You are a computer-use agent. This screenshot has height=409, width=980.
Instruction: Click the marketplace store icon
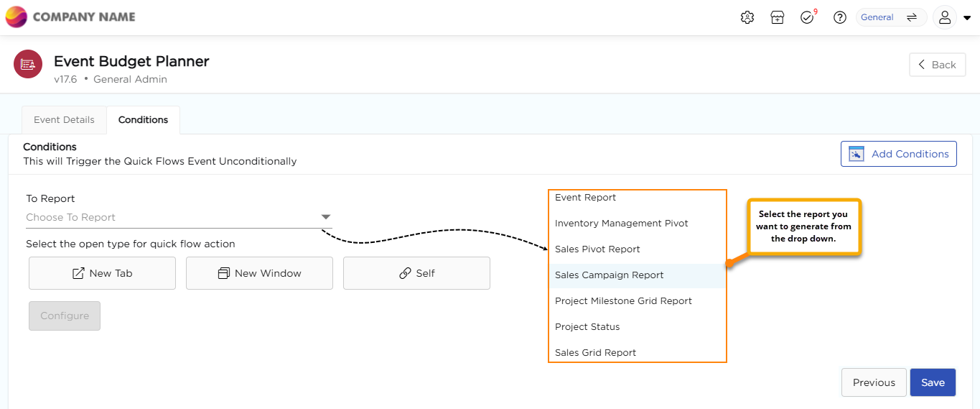tap(778, 17)
